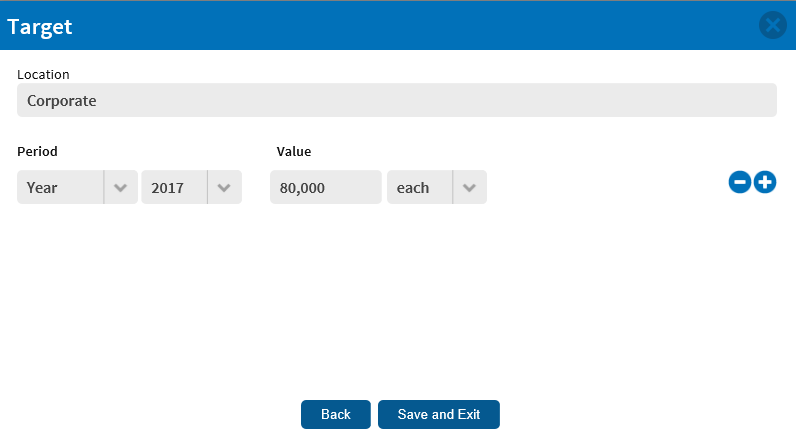Screen dimensions: 796x442
Task: Click the Save and Exit button
Action: click(439, 414)
